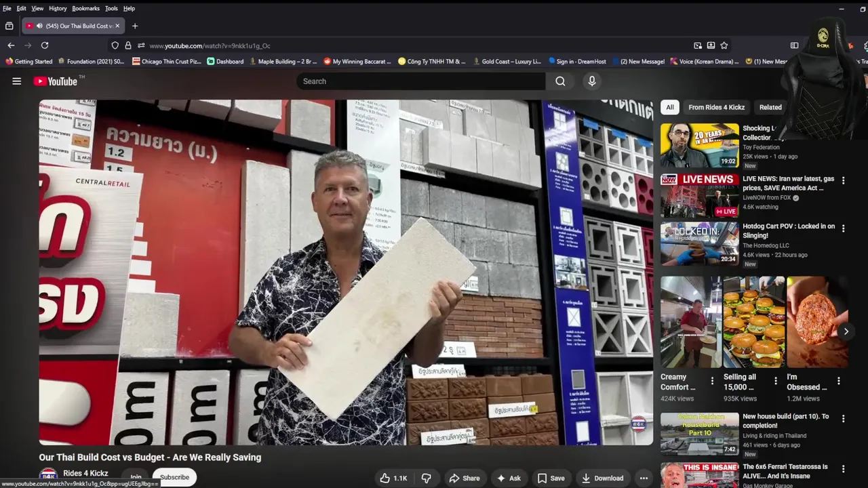Select the All filter chip
868x488 pixels.
pyautogui.click(x=670, y=107)
